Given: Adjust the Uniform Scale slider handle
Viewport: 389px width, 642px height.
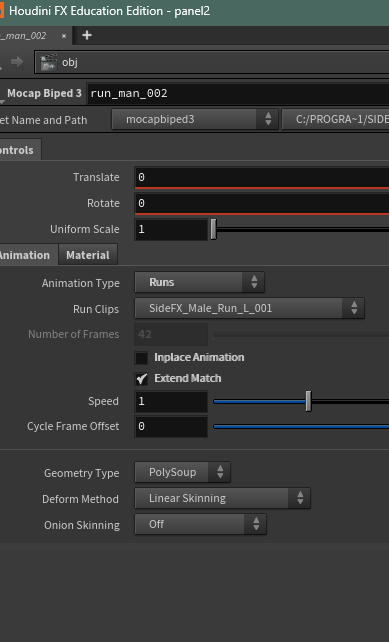Looking at the screenshot, I should tap(213, 229).
